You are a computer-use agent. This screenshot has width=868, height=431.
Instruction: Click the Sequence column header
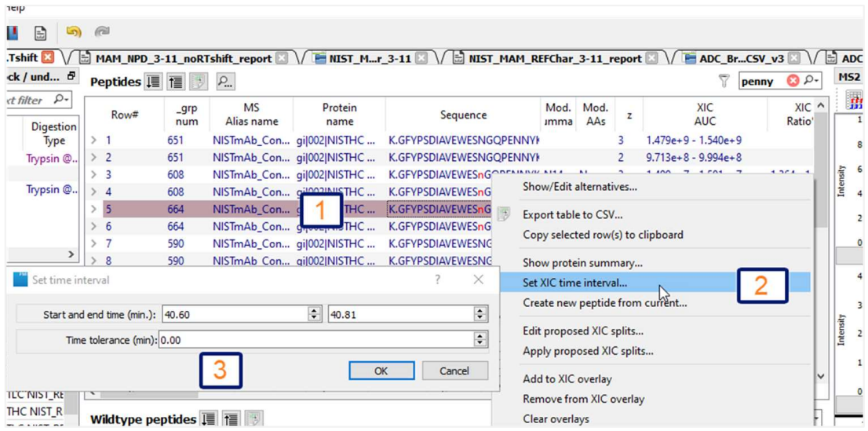463,115
